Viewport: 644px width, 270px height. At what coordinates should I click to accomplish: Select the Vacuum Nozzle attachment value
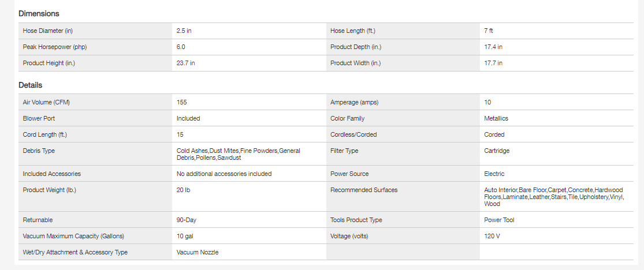coord(198,252)
